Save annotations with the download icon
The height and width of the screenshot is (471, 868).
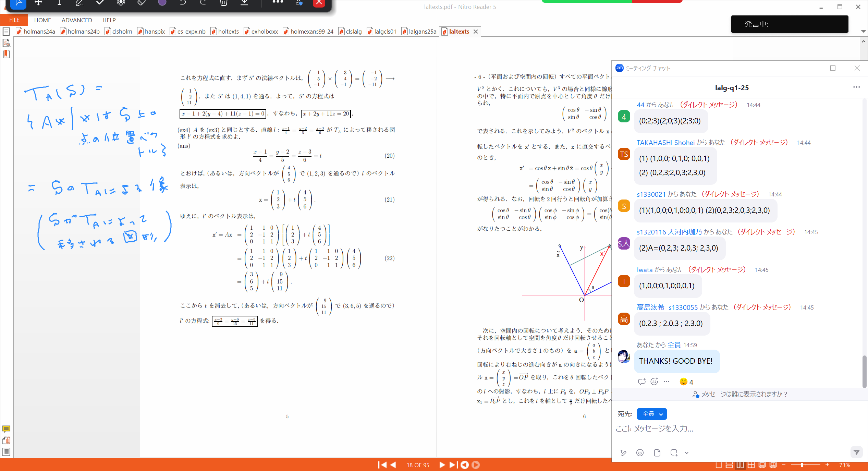click(244, 3)
